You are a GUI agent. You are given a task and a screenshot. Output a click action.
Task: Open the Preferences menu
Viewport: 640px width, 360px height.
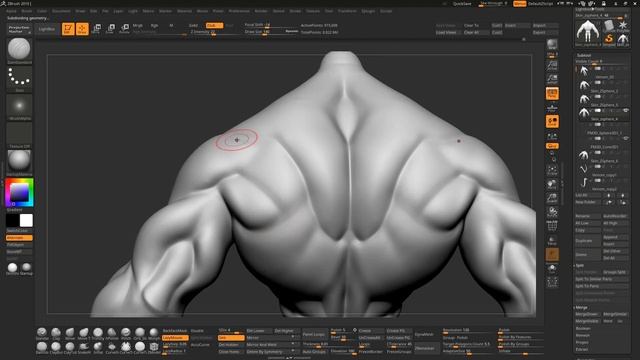pyautogui.click(x=239, y=11)
